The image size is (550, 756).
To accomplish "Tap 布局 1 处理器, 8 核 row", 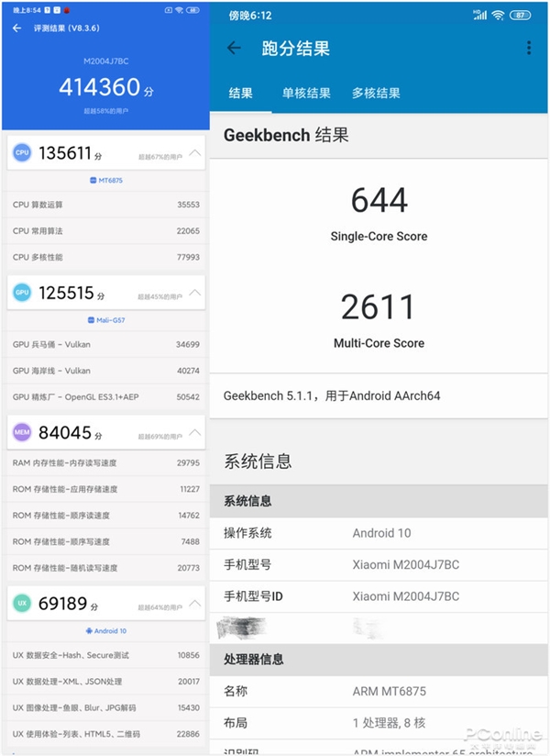I will point(379,723).
